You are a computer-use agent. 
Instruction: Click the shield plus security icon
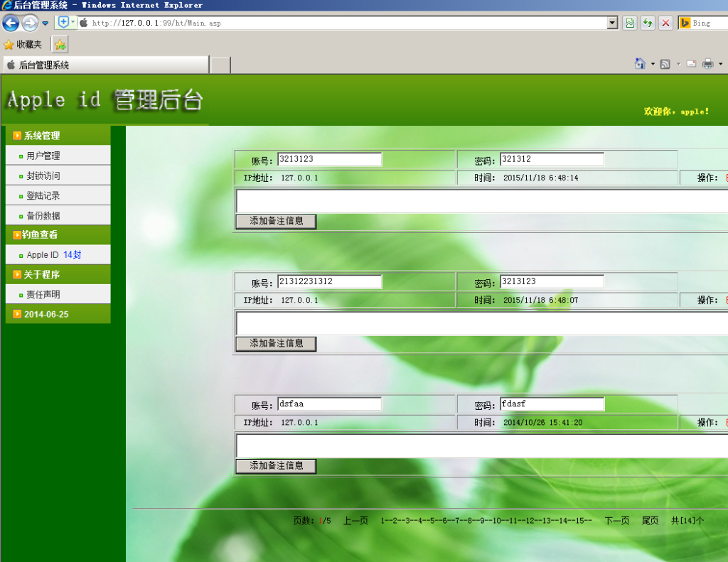pos(63,22)
